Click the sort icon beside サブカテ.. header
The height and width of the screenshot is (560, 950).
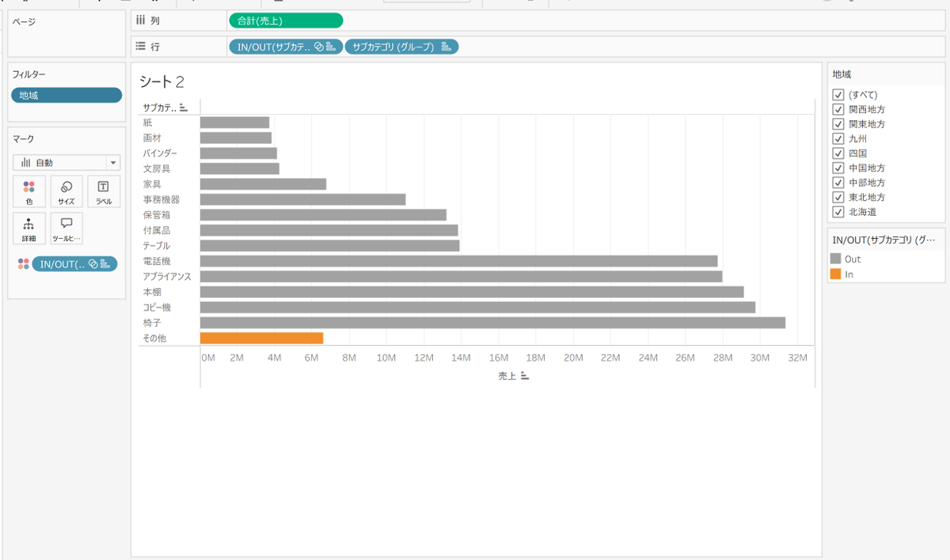point(184,108)
